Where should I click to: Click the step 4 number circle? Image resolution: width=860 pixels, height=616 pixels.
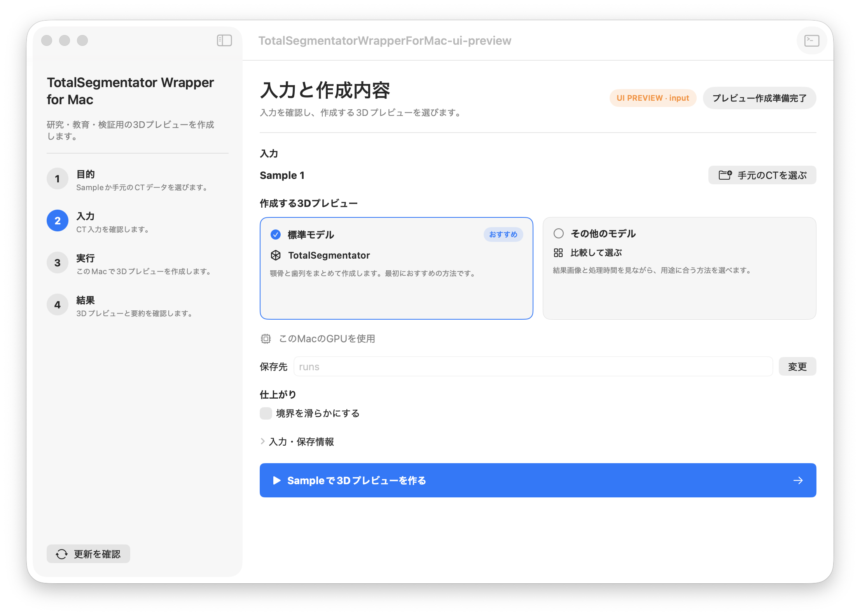coord(58,304)
